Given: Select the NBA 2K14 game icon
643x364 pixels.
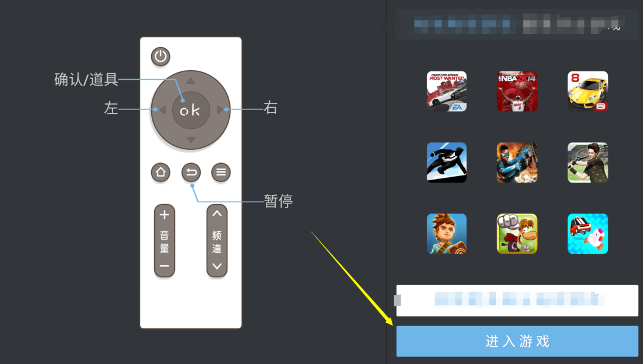Looking at the screenshot, I should (x=517, y=92).
